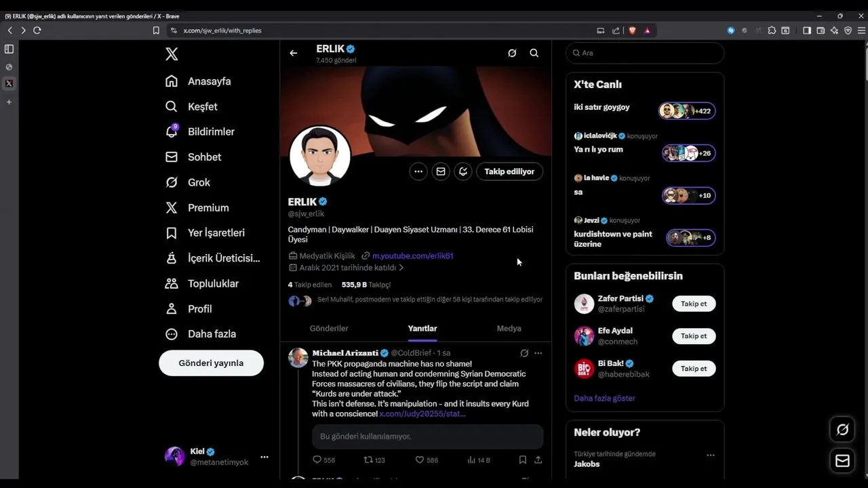Open Yer İşaretleri bookmarks

pos(205,232)
